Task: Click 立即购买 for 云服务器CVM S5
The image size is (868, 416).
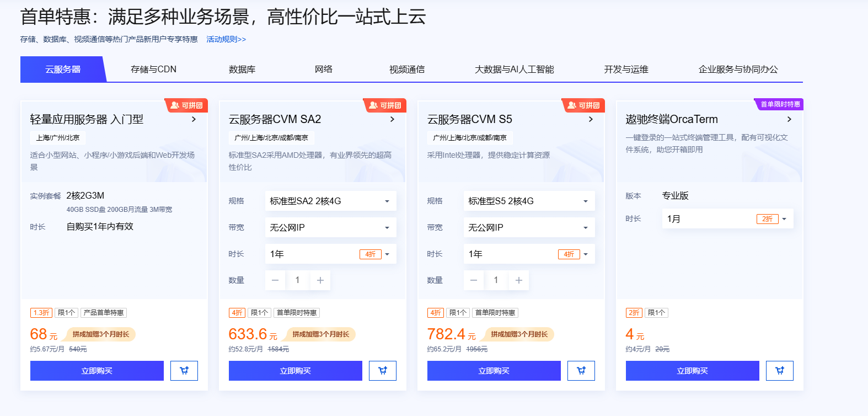Action: coord(494,371)
